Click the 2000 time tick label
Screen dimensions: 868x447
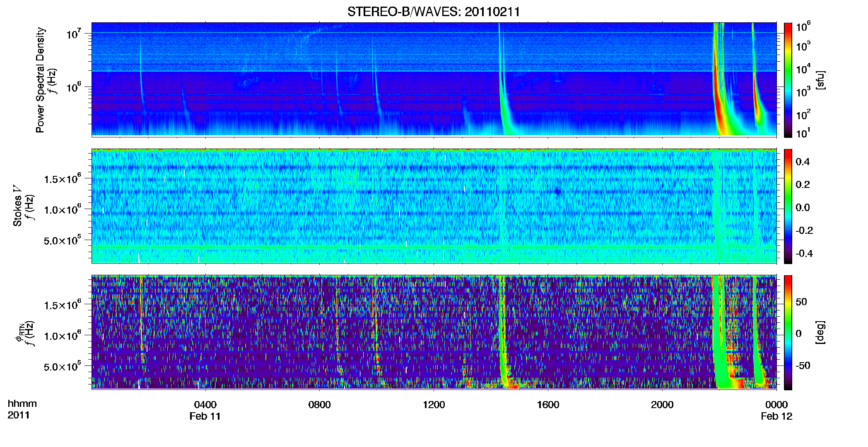tap(662, 404)
